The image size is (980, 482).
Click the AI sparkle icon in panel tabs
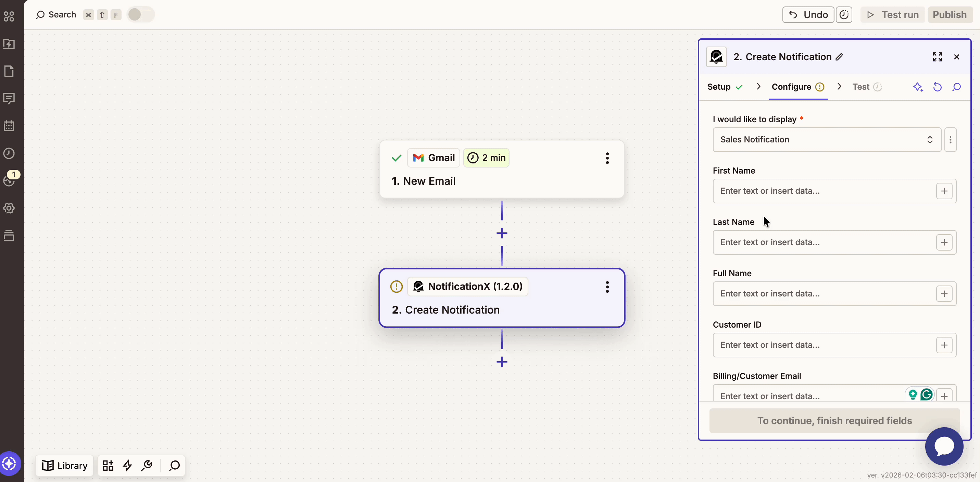point(918,87)
